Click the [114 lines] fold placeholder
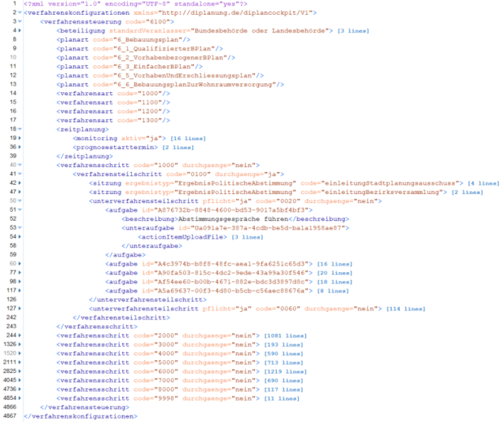Image resolution: width=504 pixels, height=422 pixels. pos(405,309)
